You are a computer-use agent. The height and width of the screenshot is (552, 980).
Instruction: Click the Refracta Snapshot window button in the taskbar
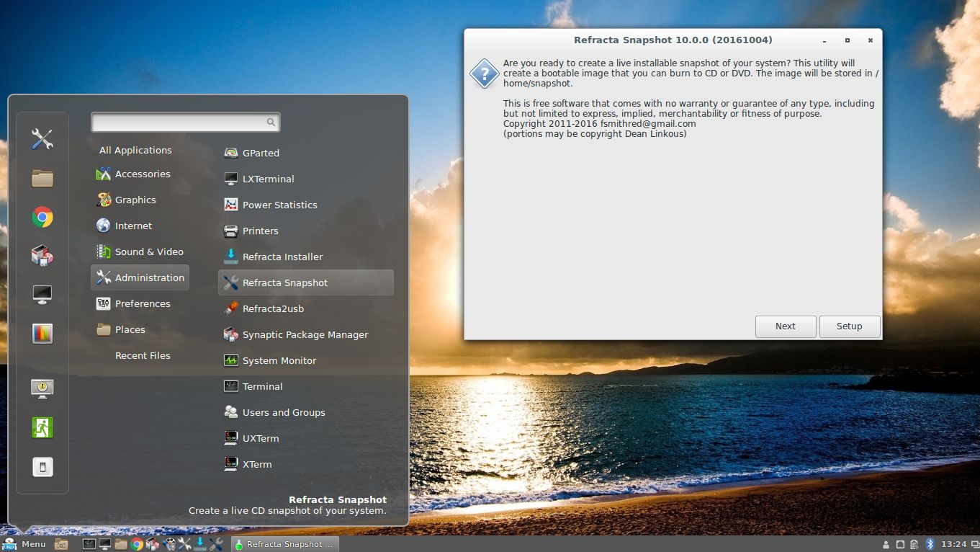(x=284, y=544)
